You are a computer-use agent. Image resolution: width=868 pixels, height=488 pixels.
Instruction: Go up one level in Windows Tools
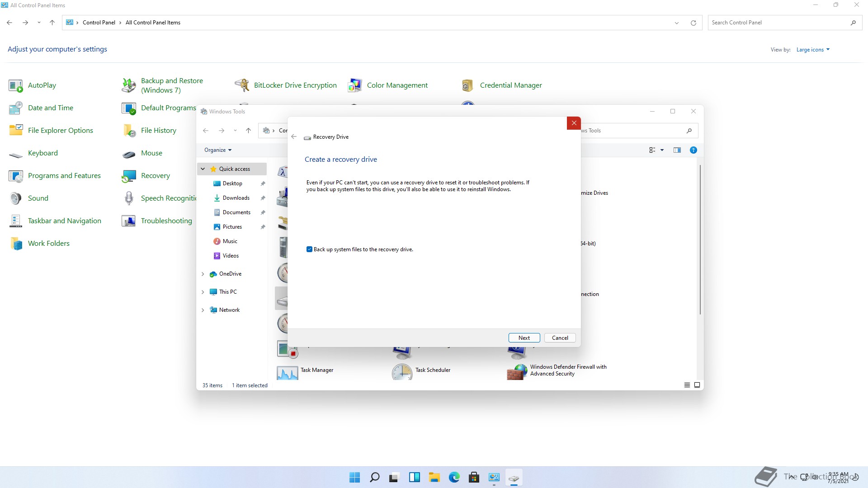point(248,131)
